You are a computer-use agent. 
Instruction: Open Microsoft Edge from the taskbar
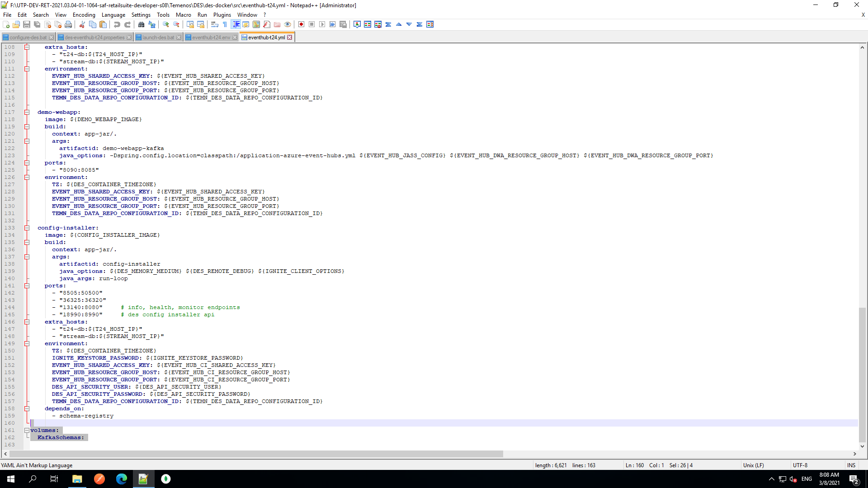tap(121, 479)
